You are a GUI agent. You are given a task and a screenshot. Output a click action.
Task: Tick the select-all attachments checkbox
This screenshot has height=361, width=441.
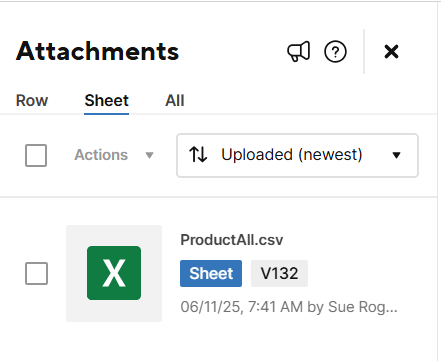coord(36,155)
